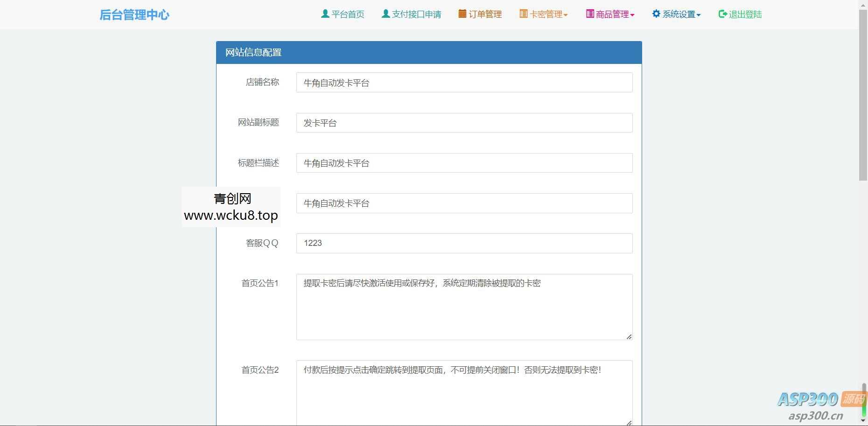
Task: Expand the 系统设置 dropdown menu
Action: [x=678, y=14]
